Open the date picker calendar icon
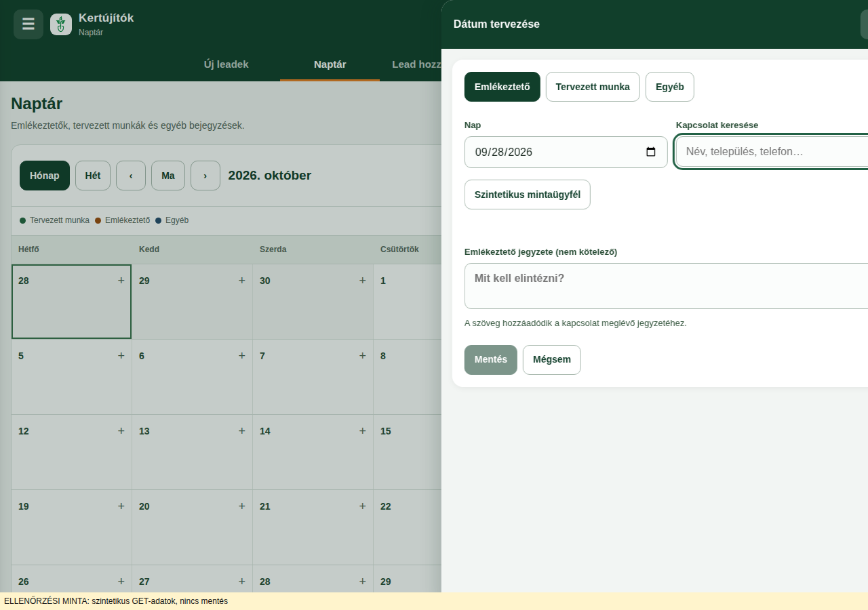The width and height of the screenshot is (868, 610). pyautogui.click(x=651, y=152)
